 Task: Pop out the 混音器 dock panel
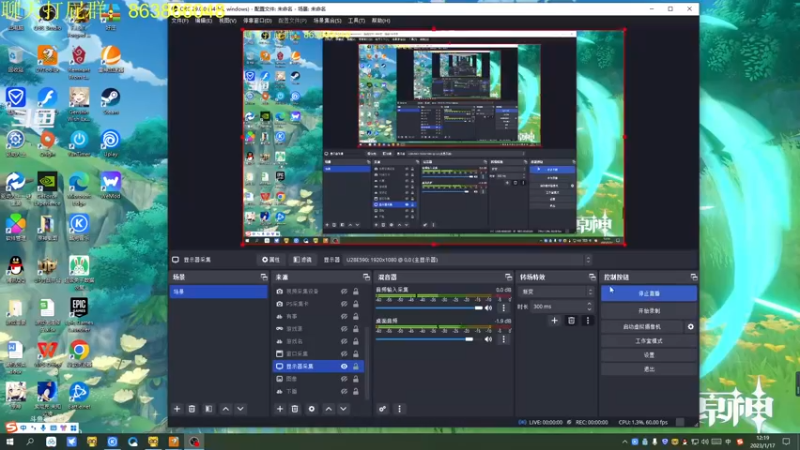click(508, 277)
